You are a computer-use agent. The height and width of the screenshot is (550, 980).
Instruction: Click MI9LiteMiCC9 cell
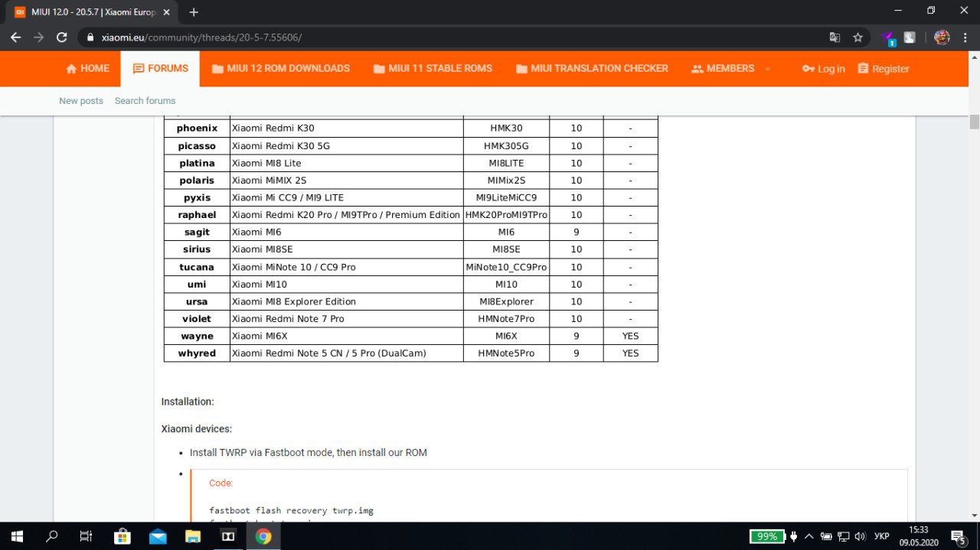point(506,197)
